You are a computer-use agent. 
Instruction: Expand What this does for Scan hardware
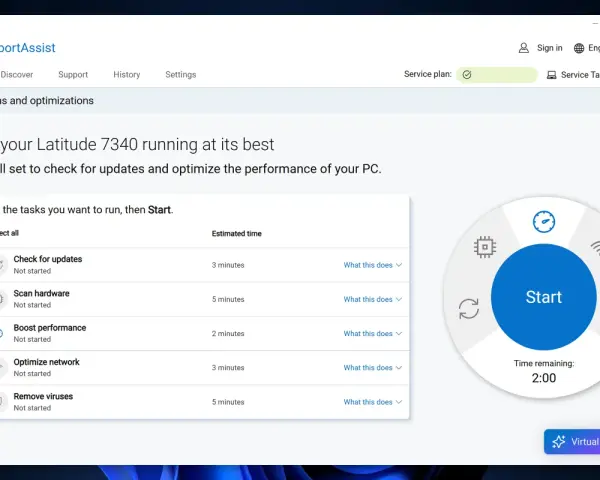pos(372,299)
